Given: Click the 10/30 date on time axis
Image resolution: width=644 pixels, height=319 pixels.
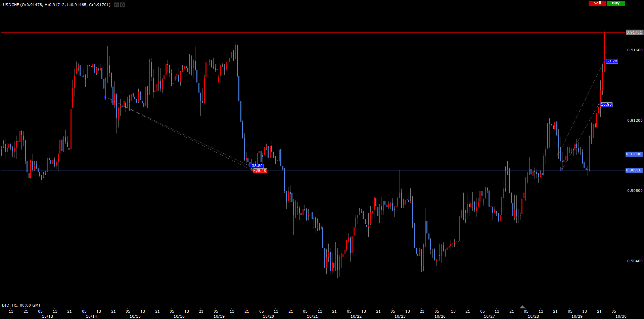Looking at the screenshot, I should click(x=620, y=316).
